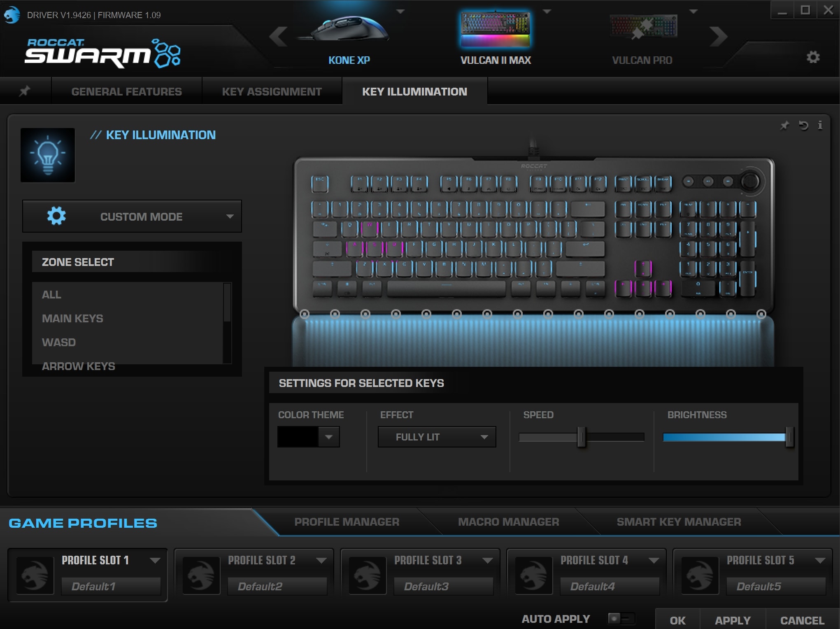Click the pin icon in Key Illumination panel header
The height and width of the screenshot is (629, 840).
click(x=784, y=126)
